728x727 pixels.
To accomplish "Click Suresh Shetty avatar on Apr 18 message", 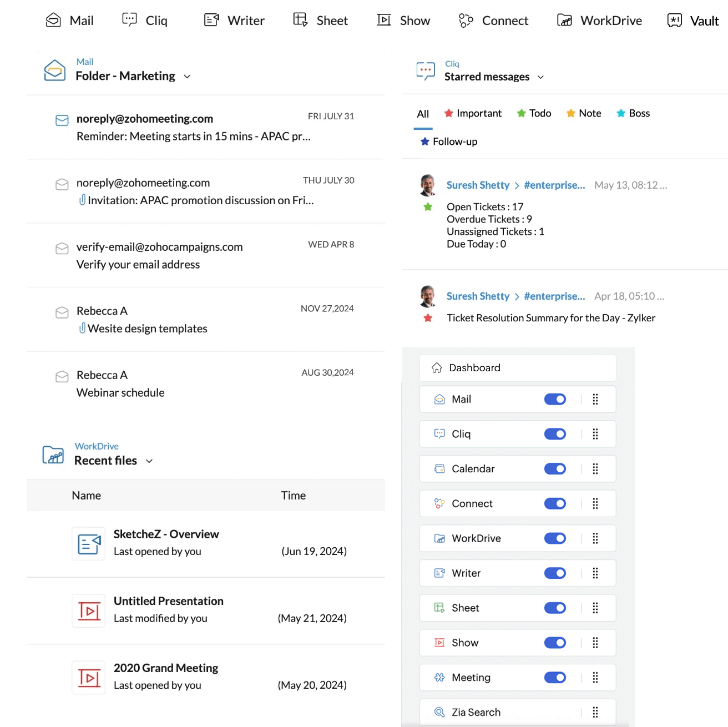I will (x=428, y=296).
